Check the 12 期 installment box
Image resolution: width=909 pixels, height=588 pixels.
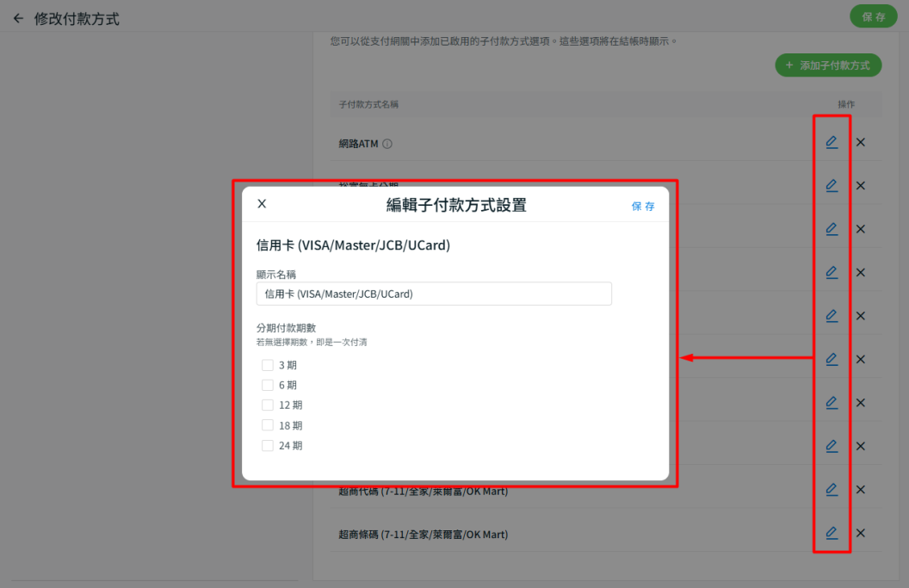268,405
